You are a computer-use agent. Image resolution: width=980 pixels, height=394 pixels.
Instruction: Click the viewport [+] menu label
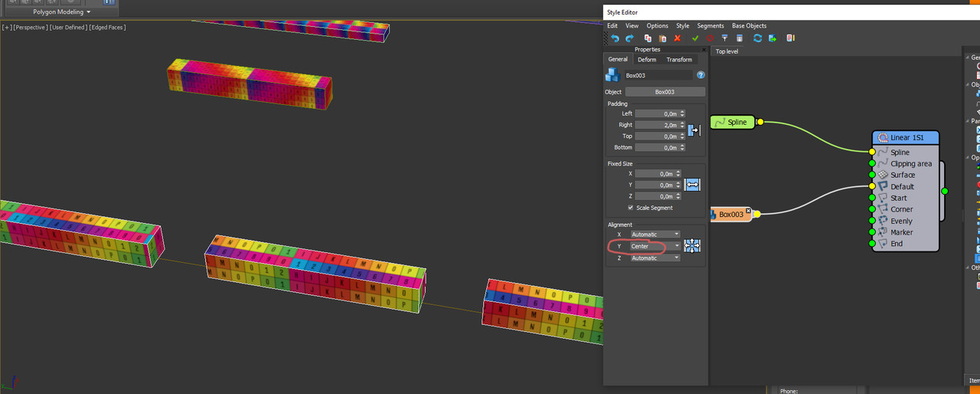[x=7, y=28]
